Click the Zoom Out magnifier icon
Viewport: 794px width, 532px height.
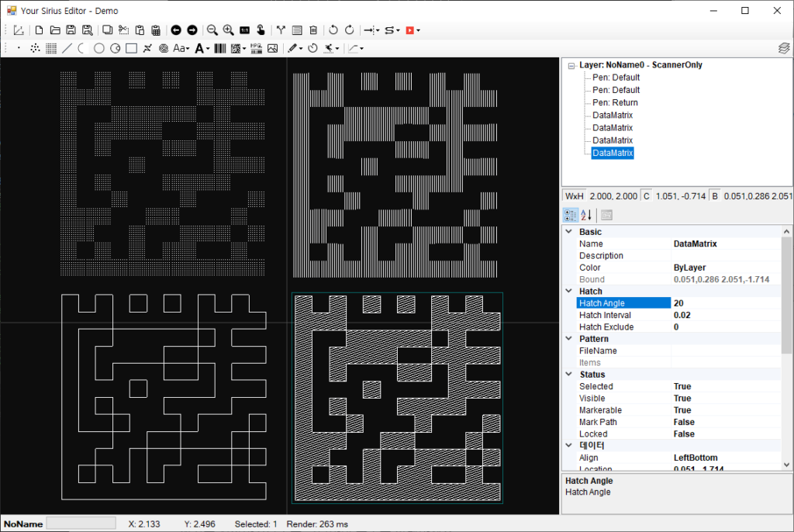coord(212,30)
